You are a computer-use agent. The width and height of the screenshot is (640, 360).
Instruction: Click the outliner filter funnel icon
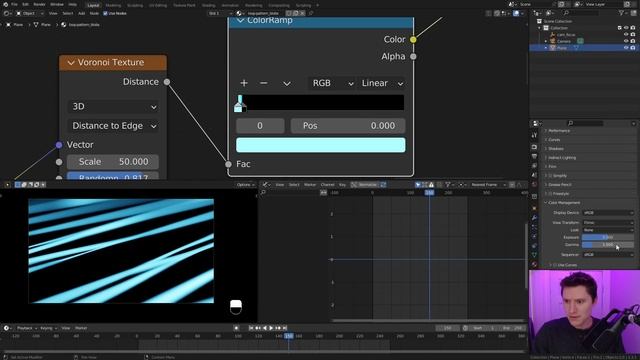[x=622, y=13]
